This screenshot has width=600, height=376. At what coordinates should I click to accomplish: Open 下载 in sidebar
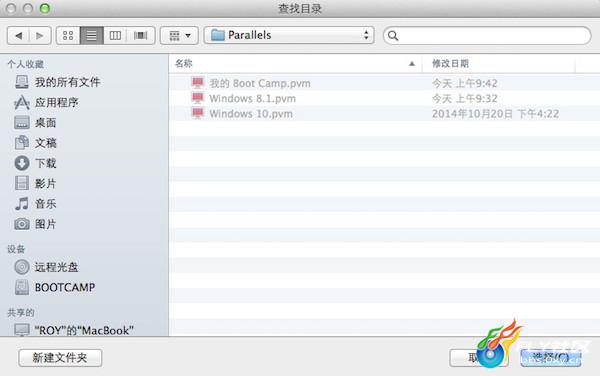(x=46, y=163)
